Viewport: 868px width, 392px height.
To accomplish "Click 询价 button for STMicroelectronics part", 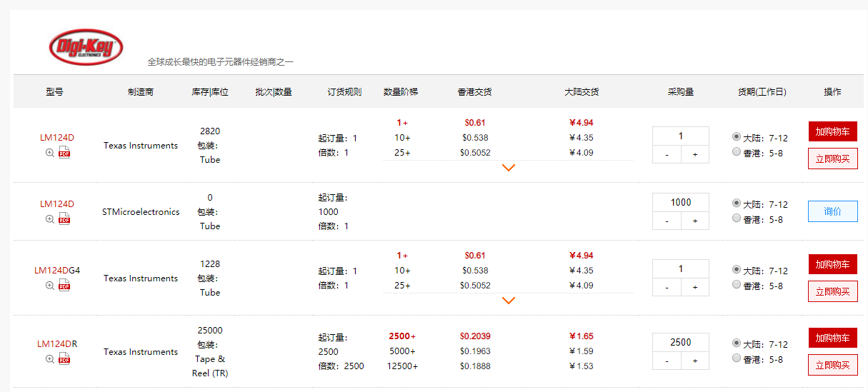I will (x=832, y=211).
